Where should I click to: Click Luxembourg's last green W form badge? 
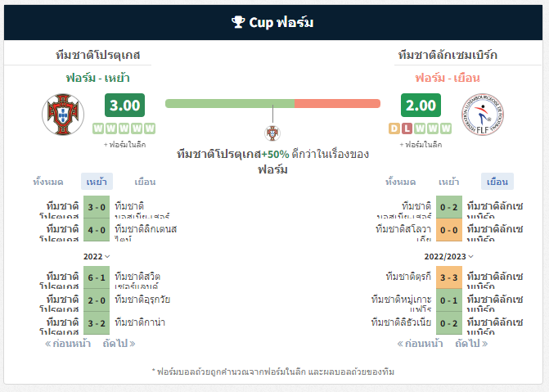click(x=446, y=128)
